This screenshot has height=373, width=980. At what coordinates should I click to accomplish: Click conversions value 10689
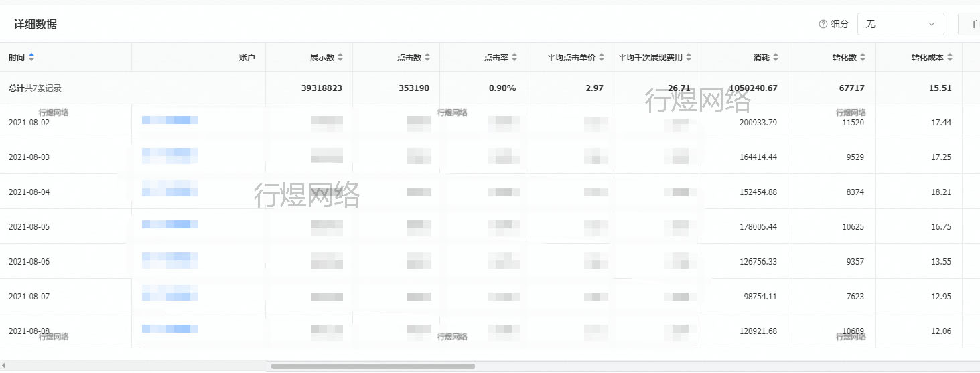coord(853,331)
